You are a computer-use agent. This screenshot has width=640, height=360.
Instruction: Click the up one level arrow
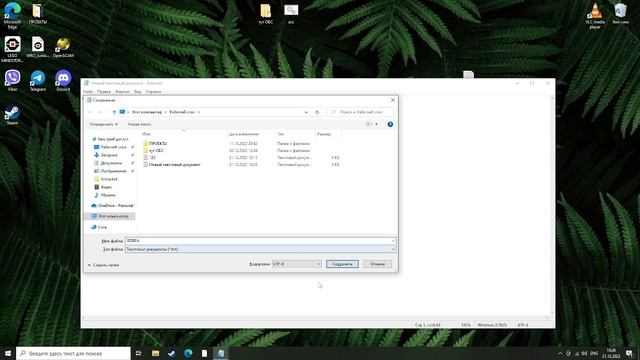coord(114,112)
